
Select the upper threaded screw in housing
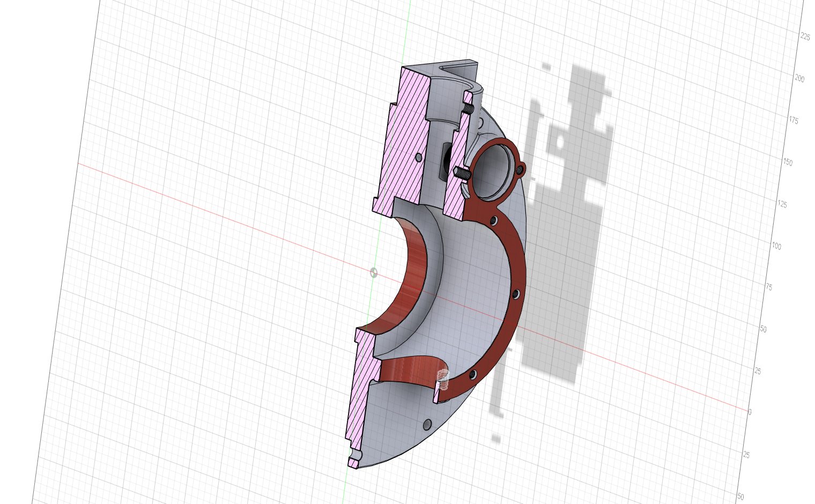pyautogui.click(x=468, y=109)
